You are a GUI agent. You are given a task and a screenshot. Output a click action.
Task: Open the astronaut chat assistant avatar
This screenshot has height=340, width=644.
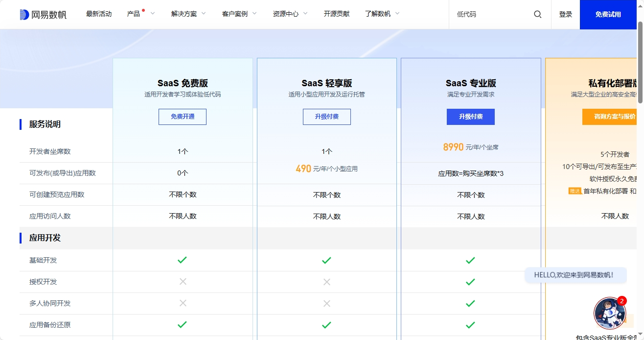click(x=609, y=313)
